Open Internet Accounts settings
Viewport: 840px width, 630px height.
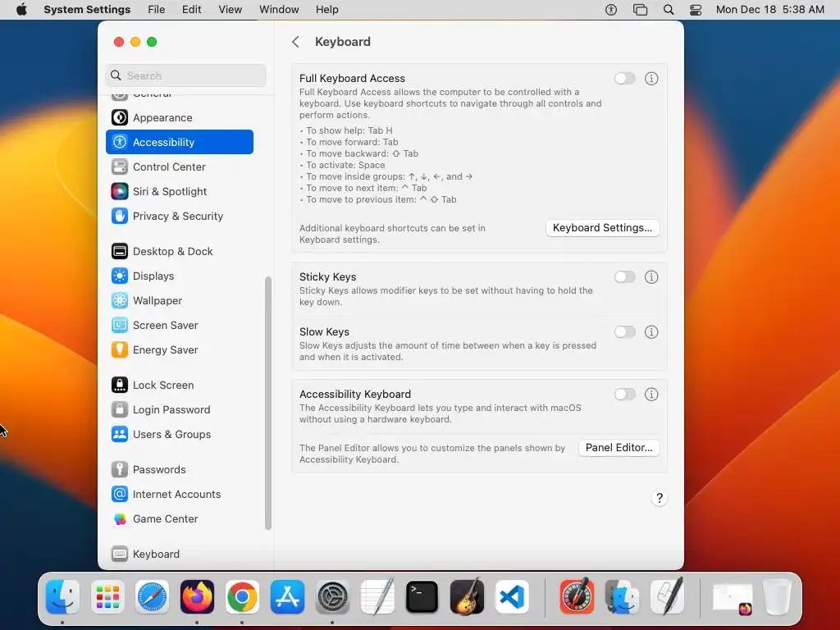click(x=180, y=495)
